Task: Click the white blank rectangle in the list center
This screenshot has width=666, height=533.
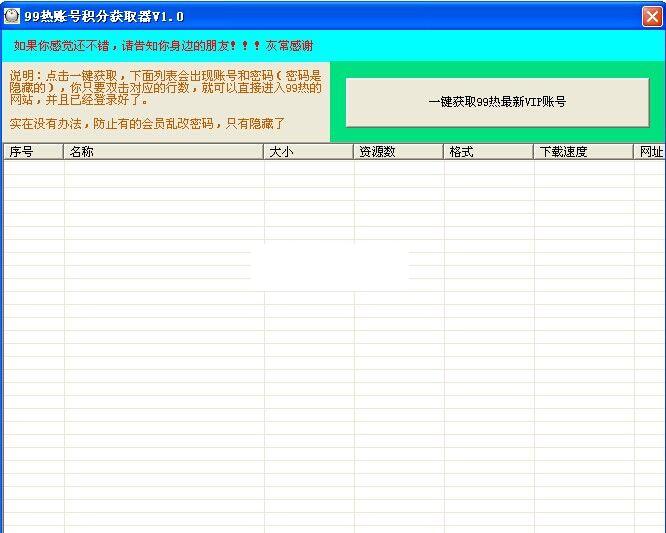Action: pyautogui.click(x=329, y=264)
